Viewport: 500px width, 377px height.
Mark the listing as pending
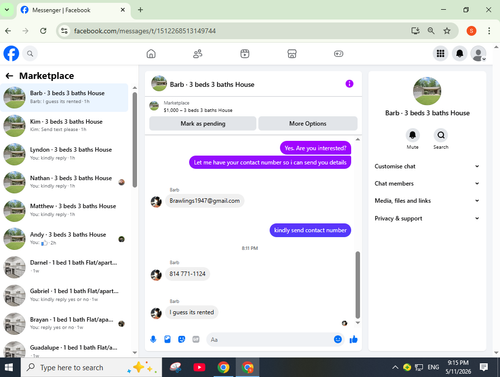click(203, 124)
